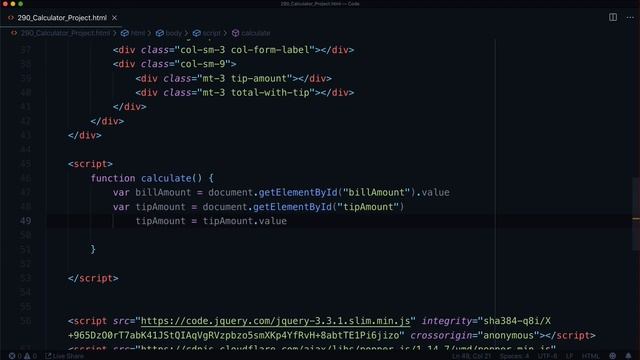Click the "billAmount" string in getElementById
Viewport: 640px width, 360px height.
(376, 193)
